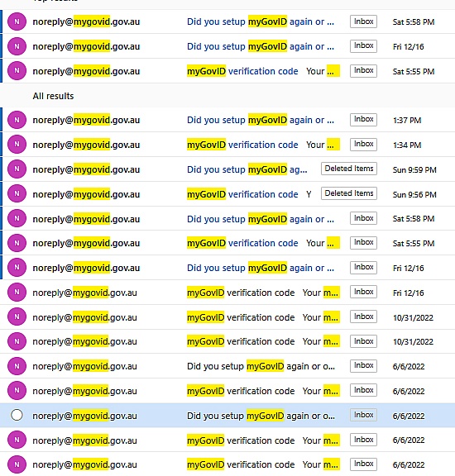Click the 'Sun 9:59 PM' timestamp
The height and width of the screenshot is (476, 455).
pos(414,169)
